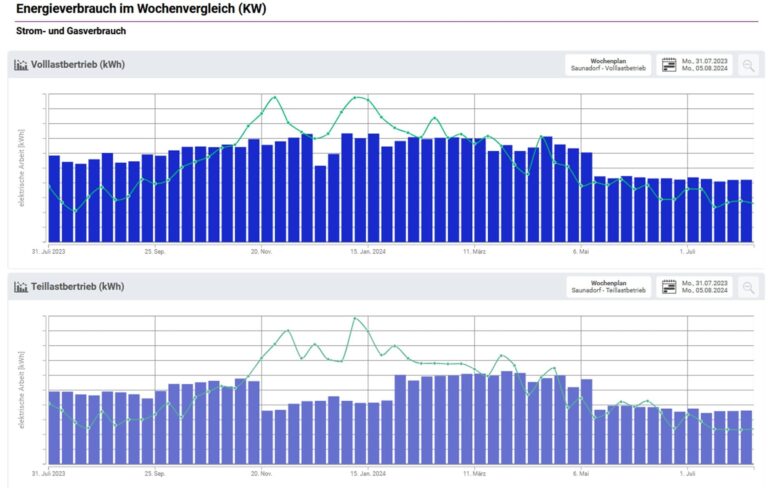The height and width of the screenshot is (488, 768).
Task: Click Energieverbrauch im Wochenvergleich title
Action: (141, 9)
